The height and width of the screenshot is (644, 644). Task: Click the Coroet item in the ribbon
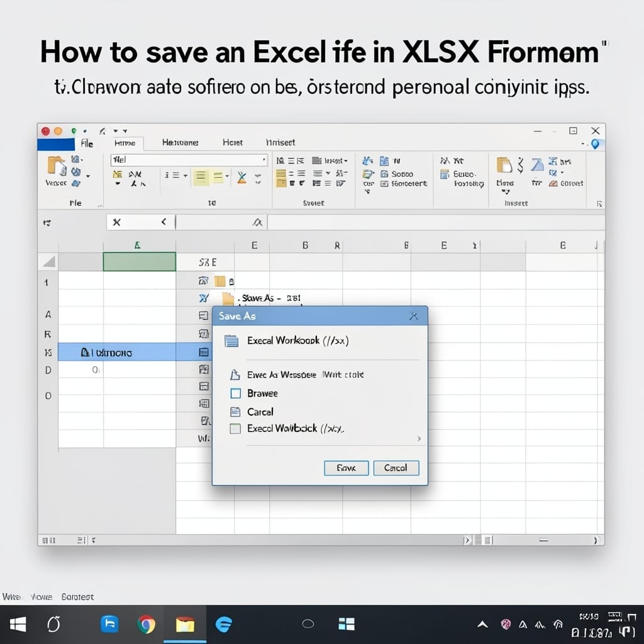click(567, 183)
